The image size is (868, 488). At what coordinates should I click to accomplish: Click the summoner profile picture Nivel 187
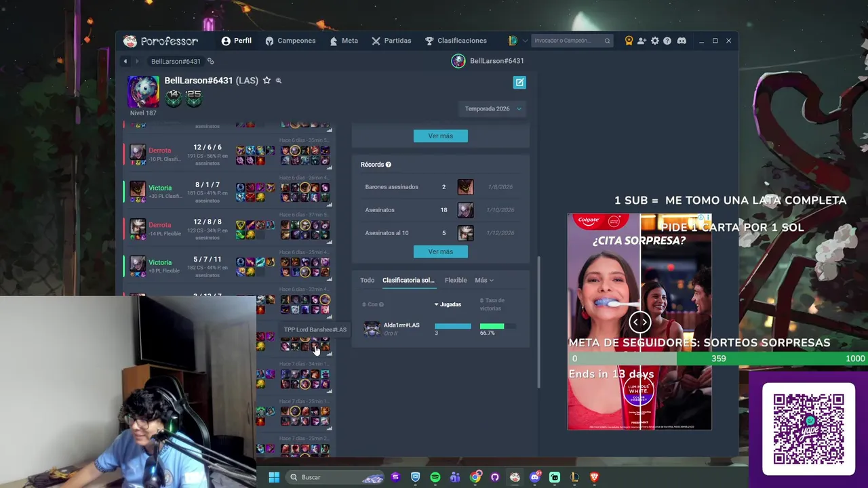(143, 91)
